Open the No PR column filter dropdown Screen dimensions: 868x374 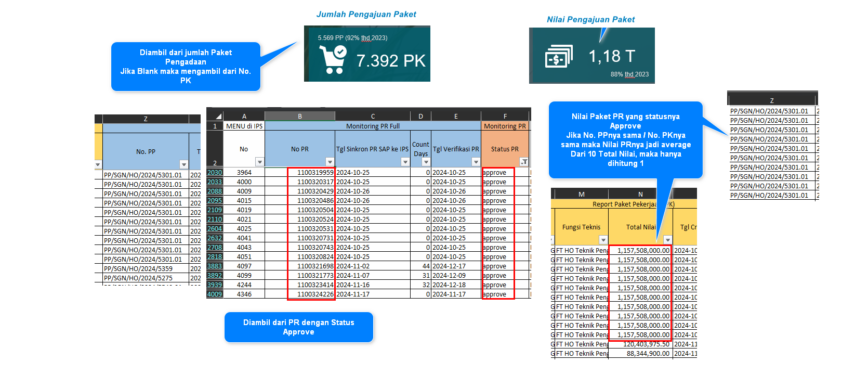tap(330, 162)
